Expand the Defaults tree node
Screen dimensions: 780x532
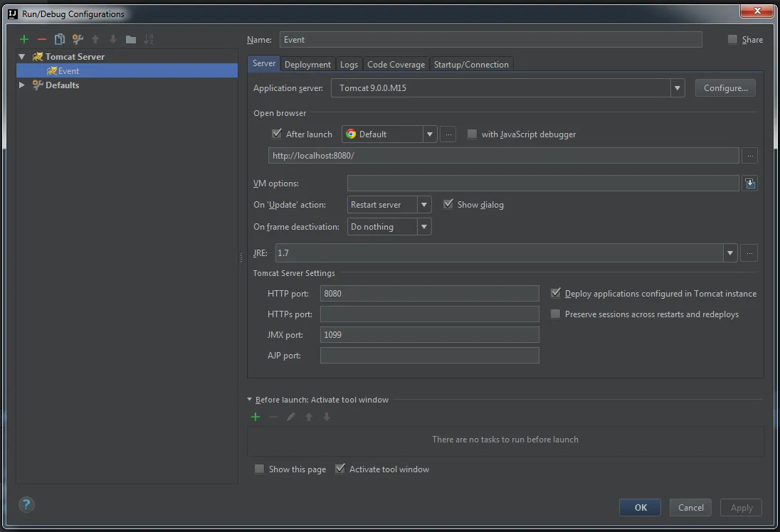coord(22,85)
